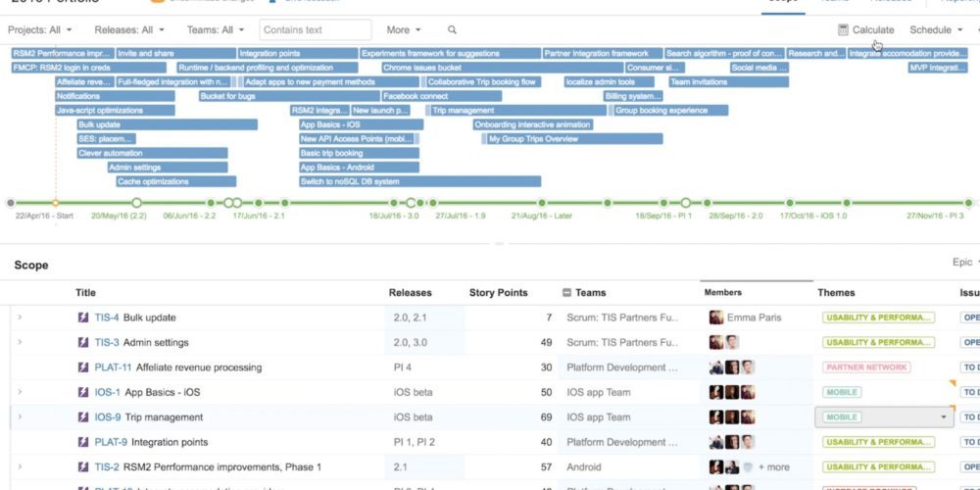Collapse the Teams column via minus icon
The image size is (980, 490).
pyautogui.click(x=566, y=293)
